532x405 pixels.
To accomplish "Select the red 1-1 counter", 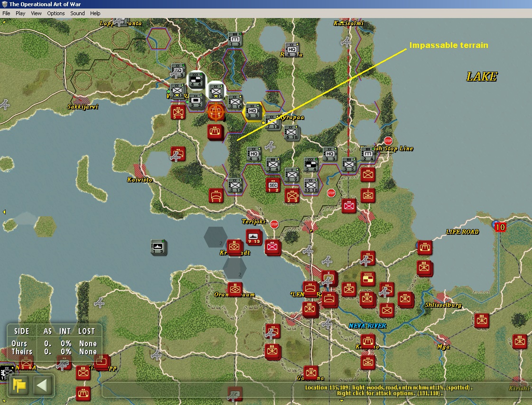I will (216, 196).
